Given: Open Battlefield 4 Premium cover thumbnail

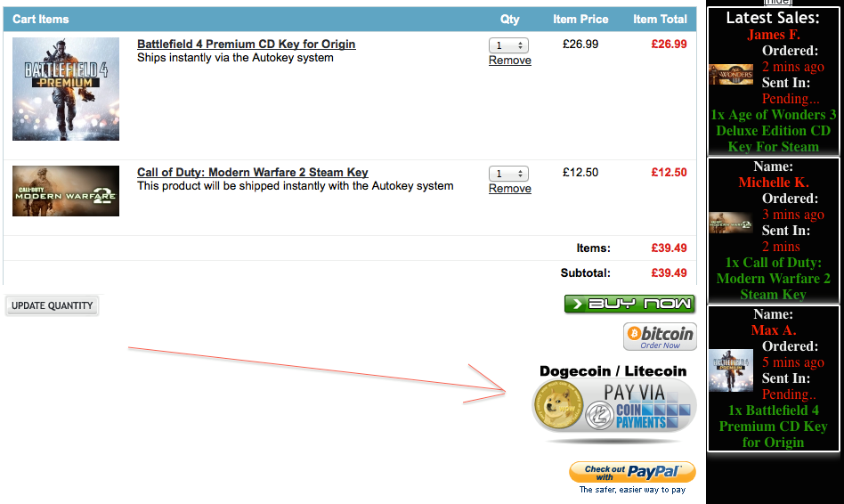Looking at the screenshot, I should (66, 89).
